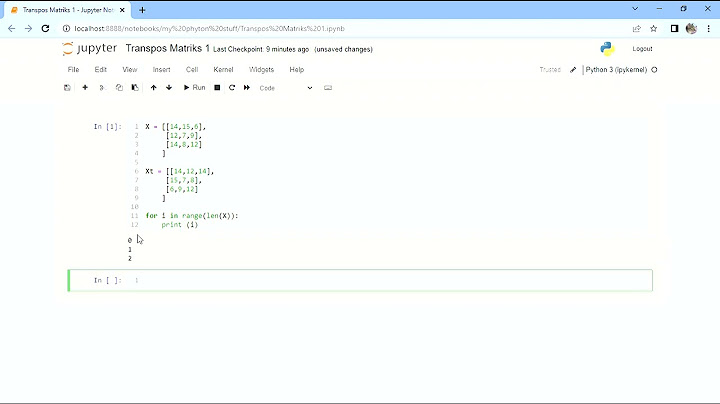
Task: Click the kernel idle circle indicator
Action: point(654,70)
